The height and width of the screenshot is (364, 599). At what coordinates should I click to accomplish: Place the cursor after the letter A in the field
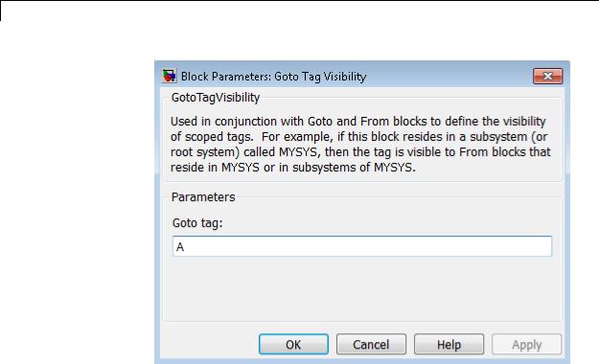[185, 247]
